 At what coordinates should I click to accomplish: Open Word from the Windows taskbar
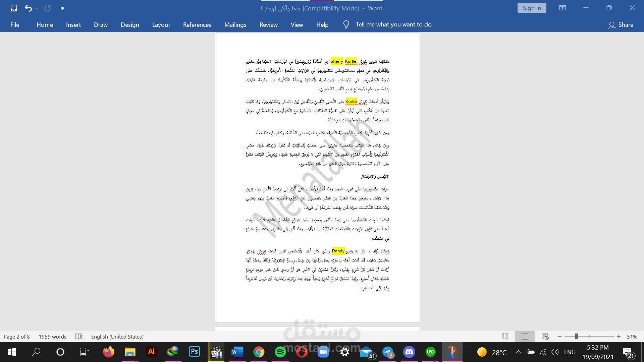(237, 352)
